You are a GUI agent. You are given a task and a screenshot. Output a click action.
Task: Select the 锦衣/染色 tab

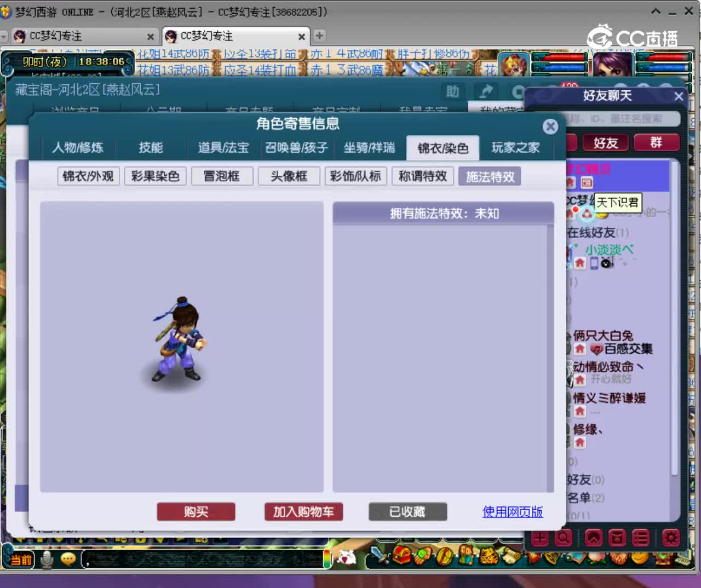pyautogui.click(x=443, y=148)
